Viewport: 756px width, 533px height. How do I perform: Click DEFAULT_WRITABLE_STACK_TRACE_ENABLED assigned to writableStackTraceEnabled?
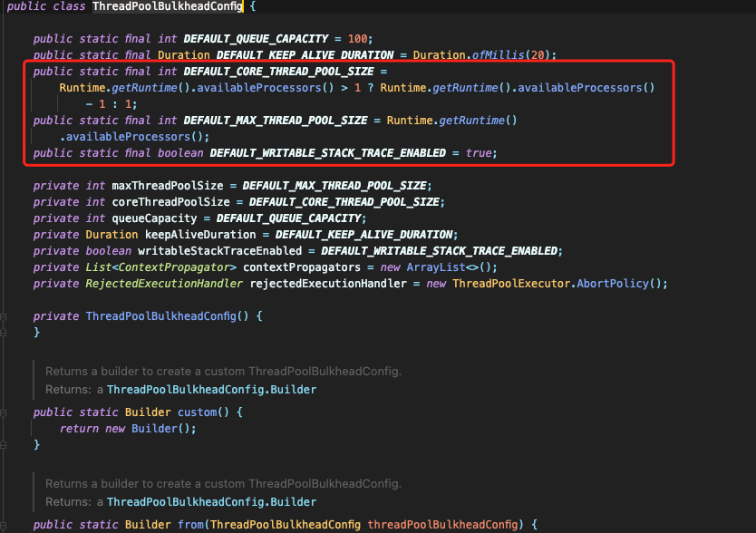click(x=440, y=251)
